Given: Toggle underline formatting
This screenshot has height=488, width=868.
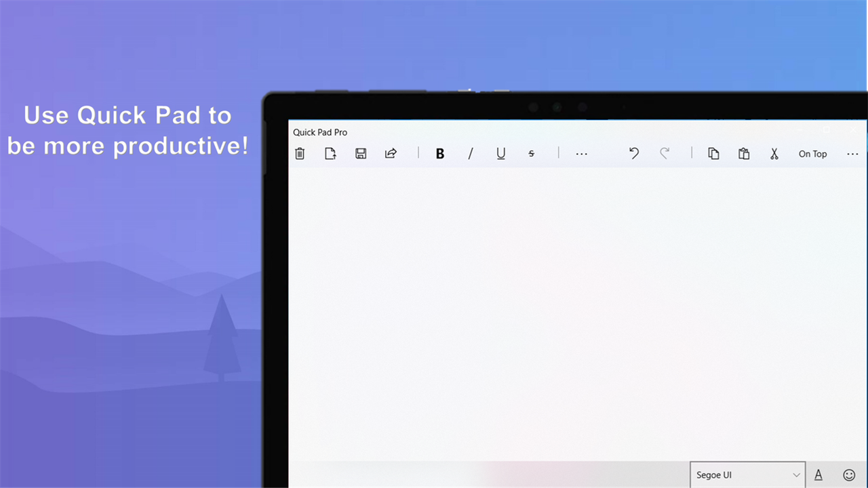Looking at the screenshot, I should 500,154.
